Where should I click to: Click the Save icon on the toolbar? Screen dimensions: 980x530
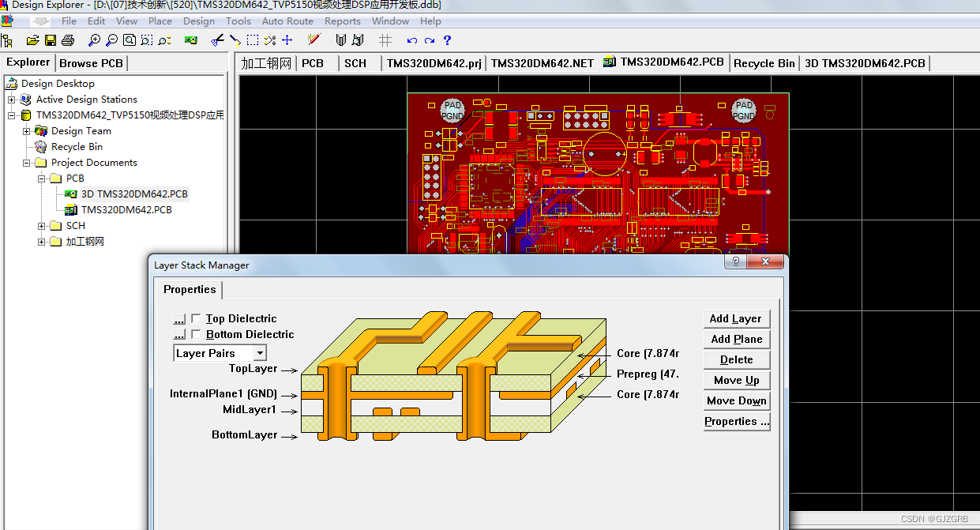pyautogui.click(x=50, y=40)
